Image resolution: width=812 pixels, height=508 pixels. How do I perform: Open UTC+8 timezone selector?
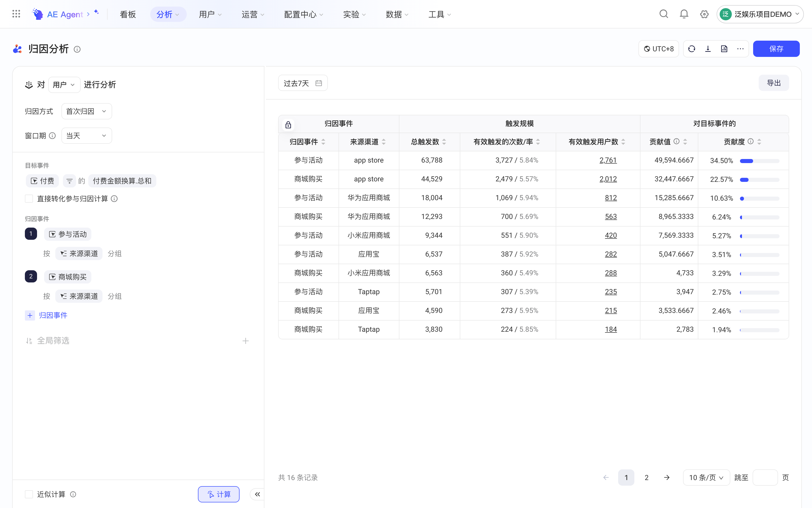[x=658, y=49]
